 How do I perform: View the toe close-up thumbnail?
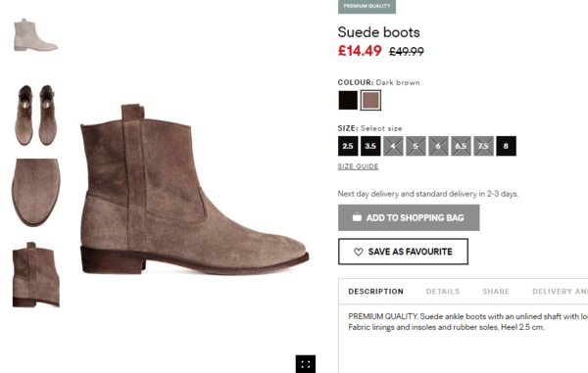point(35,193)
